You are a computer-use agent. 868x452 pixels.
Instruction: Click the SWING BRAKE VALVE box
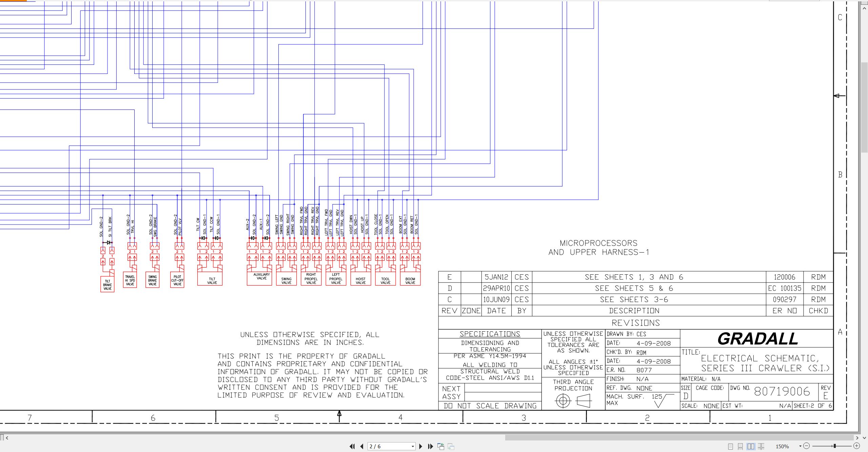click(x=153, y=280)
